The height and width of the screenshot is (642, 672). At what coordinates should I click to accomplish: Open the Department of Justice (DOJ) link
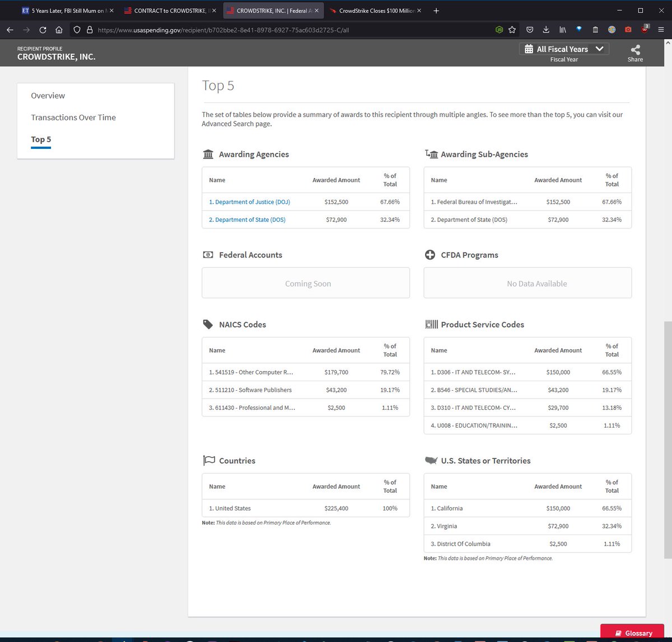(x=249, y=202)
